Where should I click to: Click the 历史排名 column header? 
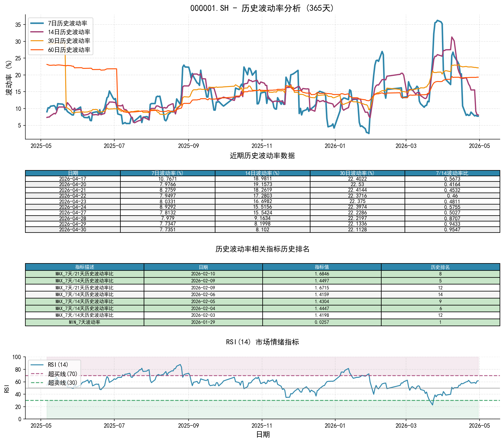pyautogui.click(x=440, y=267)
